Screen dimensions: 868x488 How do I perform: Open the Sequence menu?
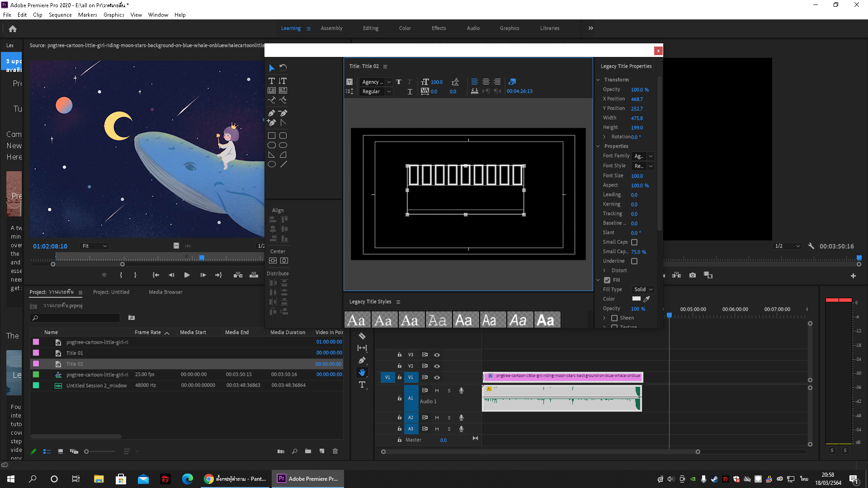[x=60, y=15]
